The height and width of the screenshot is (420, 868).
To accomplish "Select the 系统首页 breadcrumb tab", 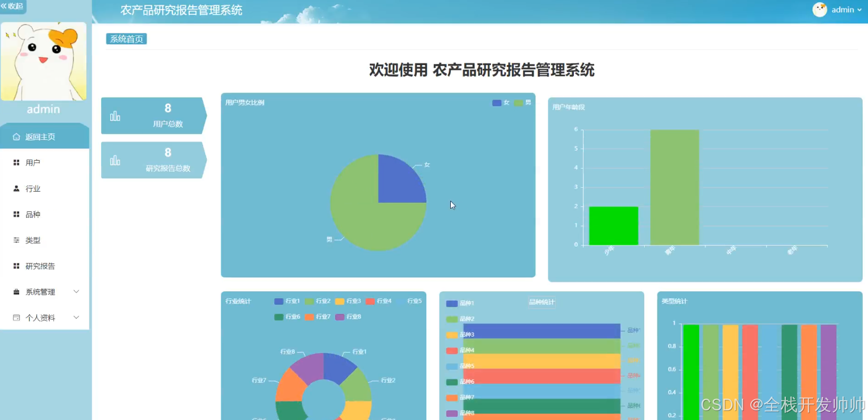I will point(126,39).
